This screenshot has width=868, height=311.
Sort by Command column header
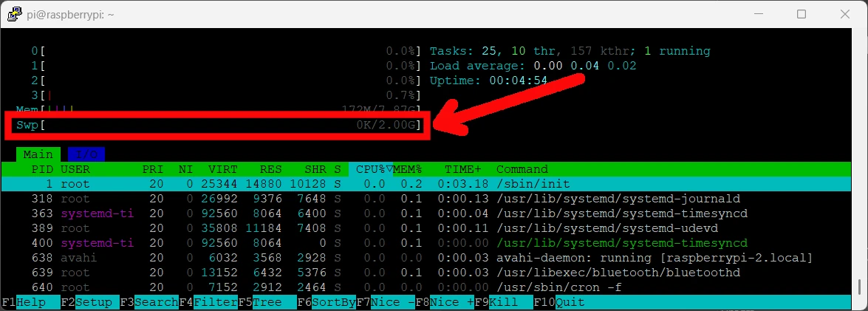522,169
